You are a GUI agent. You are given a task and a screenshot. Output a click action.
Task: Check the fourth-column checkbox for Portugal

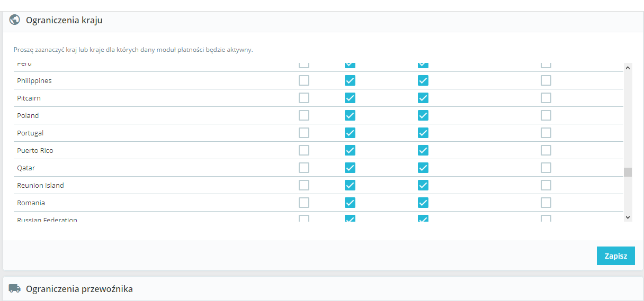(546, 133)
